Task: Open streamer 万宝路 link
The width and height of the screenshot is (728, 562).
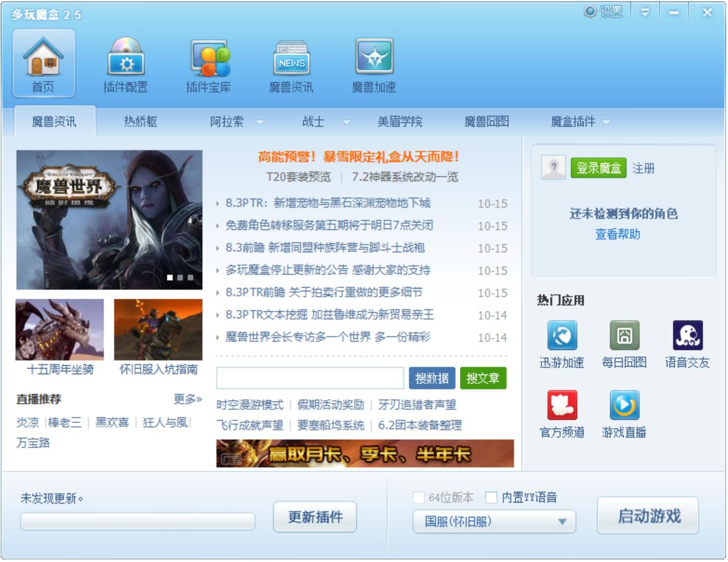Action: tap(33, 443)
